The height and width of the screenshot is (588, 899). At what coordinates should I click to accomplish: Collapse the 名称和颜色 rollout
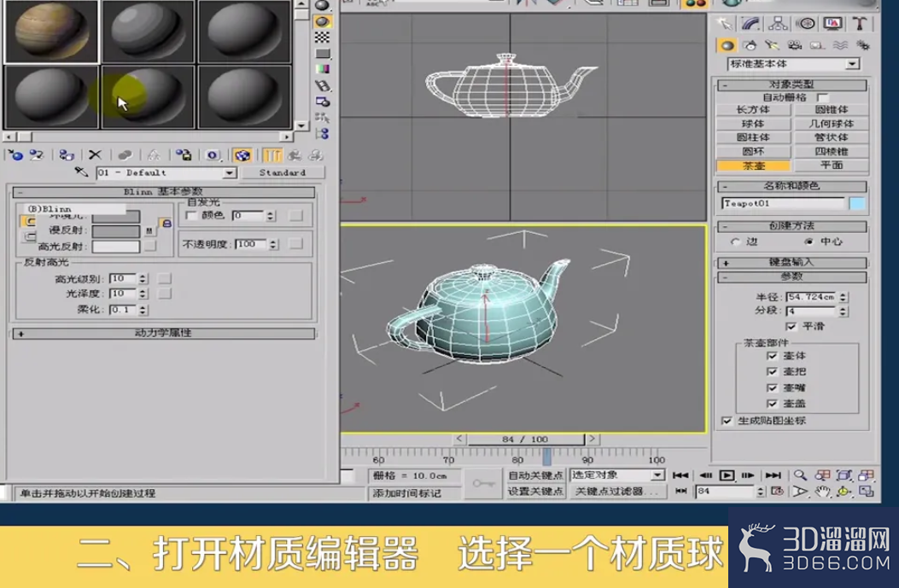pos(791,186)
